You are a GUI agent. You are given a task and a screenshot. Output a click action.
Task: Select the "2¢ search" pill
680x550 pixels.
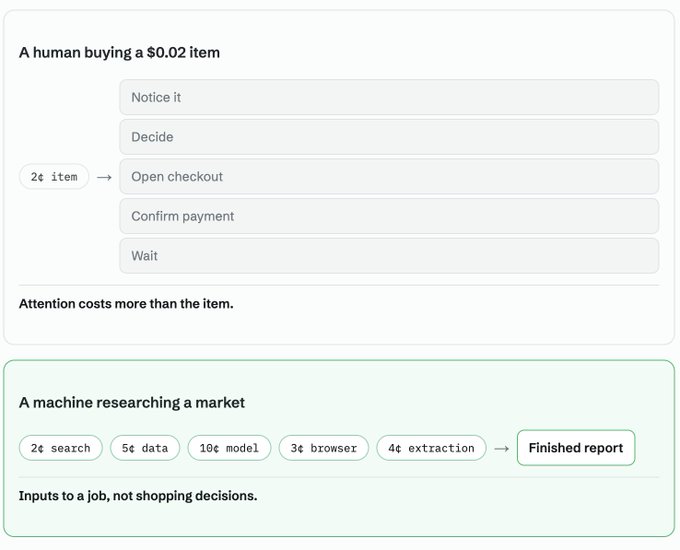click(x=61, y=448)
